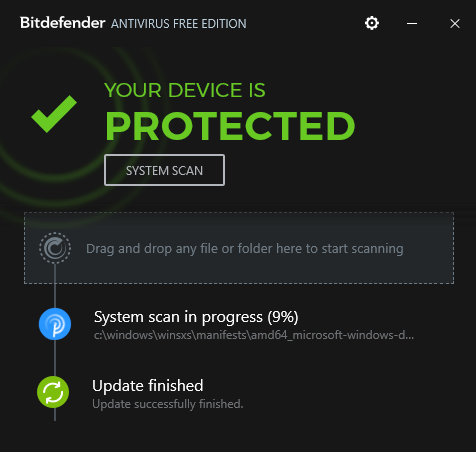Image resolution: width=476 pixels, height=452 pixels.
Task: Close the Bitdefender window
Action: (455, 23)
